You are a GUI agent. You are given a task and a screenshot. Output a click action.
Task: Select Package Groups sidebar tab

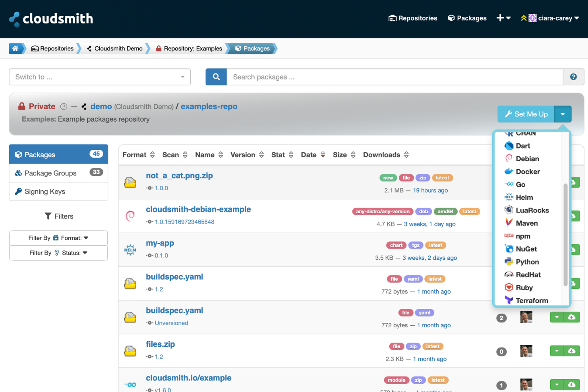tap(58, 173)
